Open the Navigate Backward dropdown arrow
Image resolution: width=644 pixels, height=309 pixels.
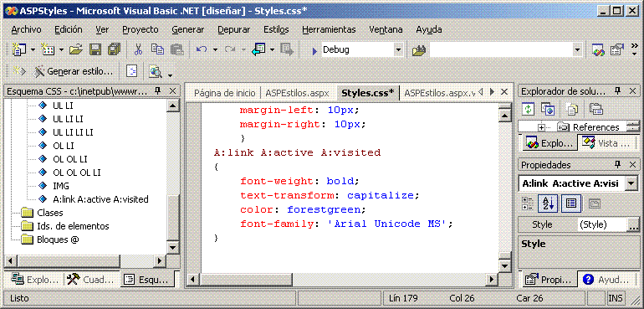click(273, 50)
